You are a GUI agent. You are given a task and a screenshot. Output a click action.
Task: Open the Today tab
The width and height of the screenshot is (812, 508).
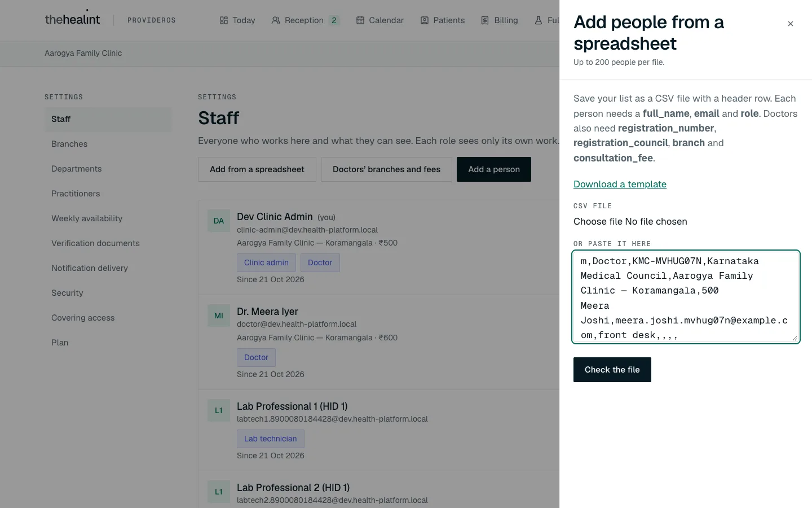click(x=237, y=20)
